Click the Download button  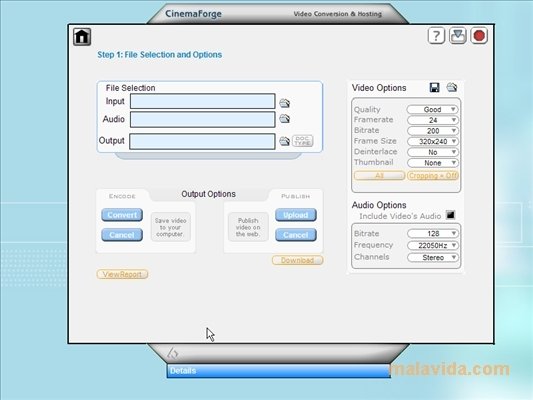[x=297, y=260]
